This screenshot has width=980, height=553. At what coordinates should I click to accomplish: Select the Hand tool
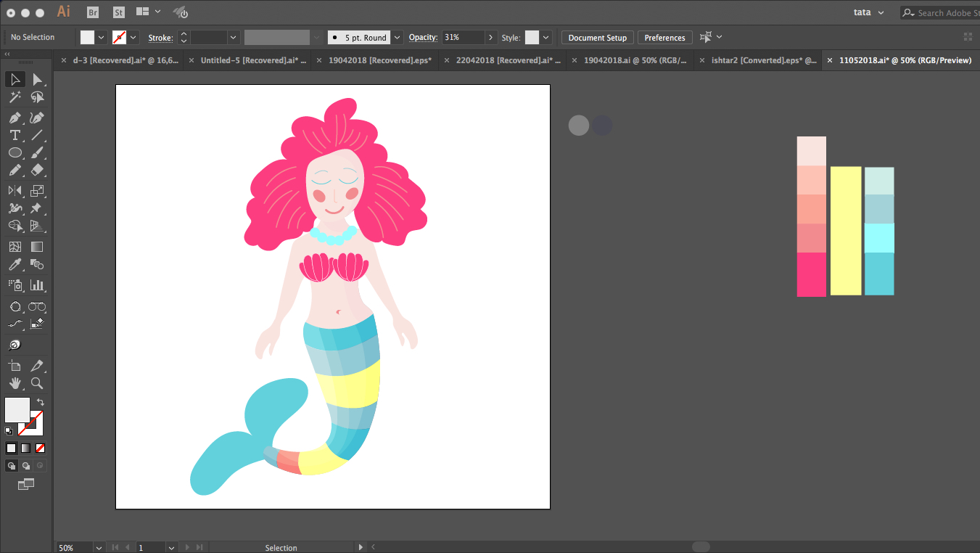coord(15,383)
